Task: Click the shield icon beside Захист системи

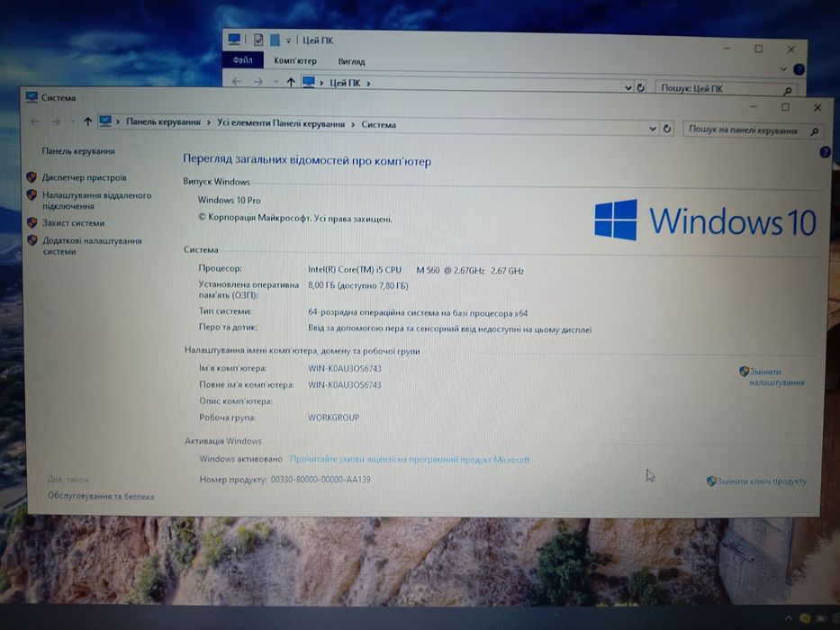Action: coord(32,222)
